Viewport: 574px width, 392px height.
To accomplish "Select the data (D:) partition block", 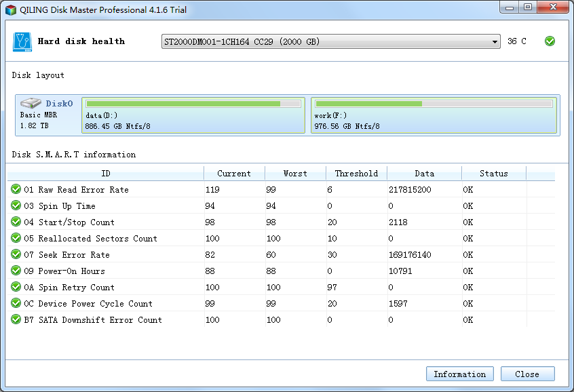I will click(x=193, y=115).
